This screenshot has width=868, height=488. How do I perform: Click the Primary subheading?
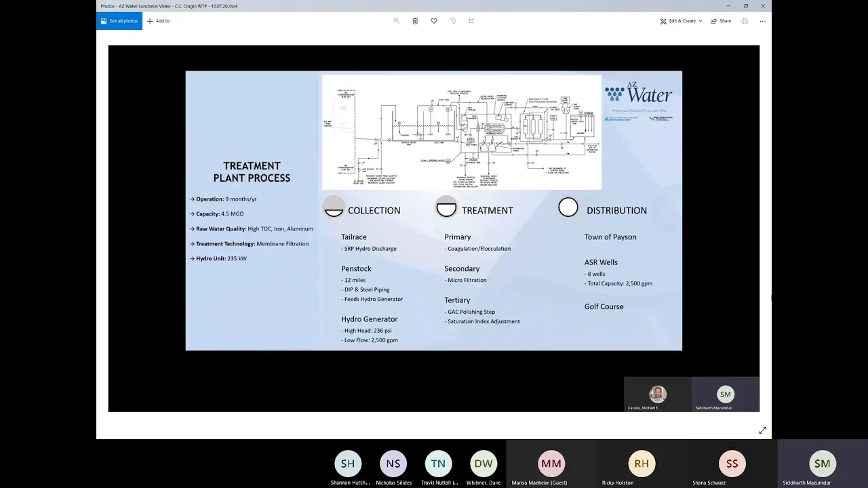(x=458, y=237)
